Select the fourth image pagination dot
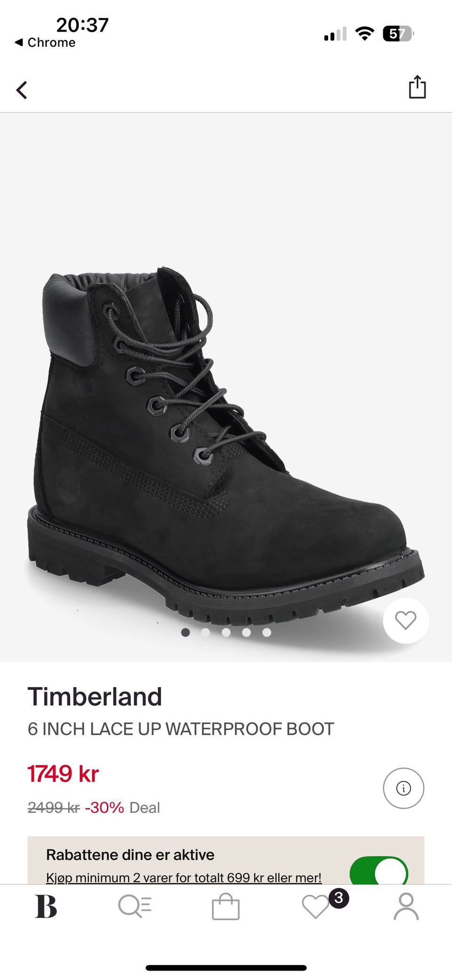The width and height of the screenshot is (452, 980). 246,632
